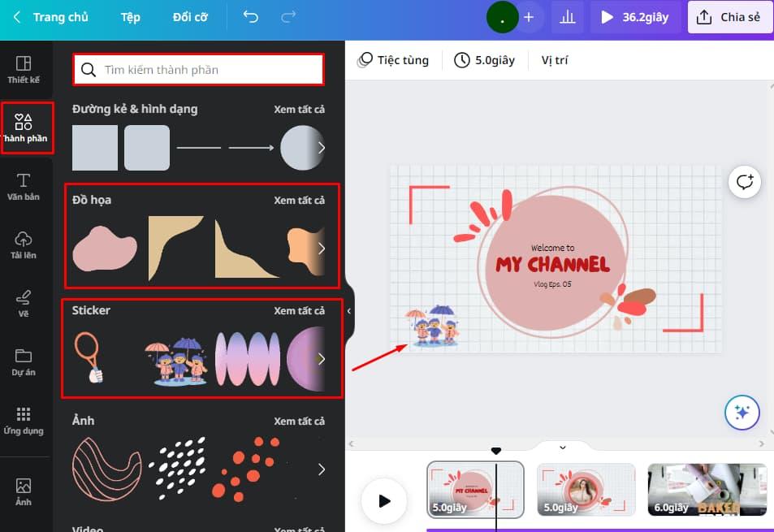
Task: Open the comment bubble beside the canvas
Action: (744, 181)
